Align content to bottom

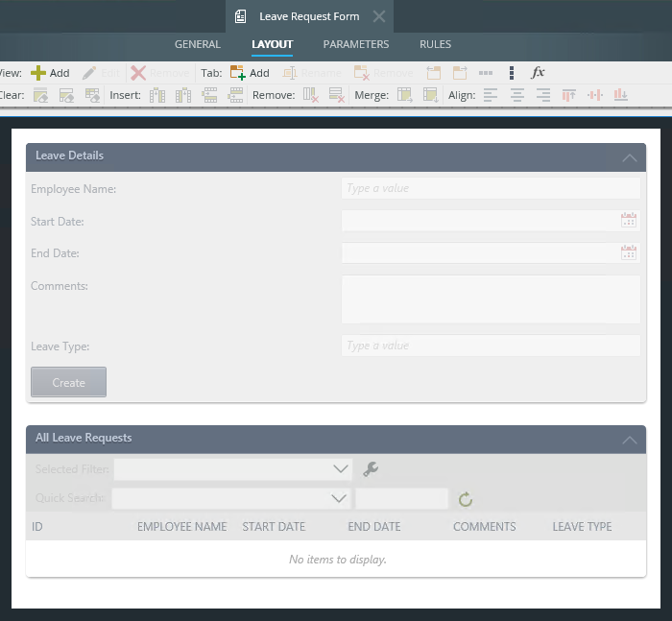point(620,95)
